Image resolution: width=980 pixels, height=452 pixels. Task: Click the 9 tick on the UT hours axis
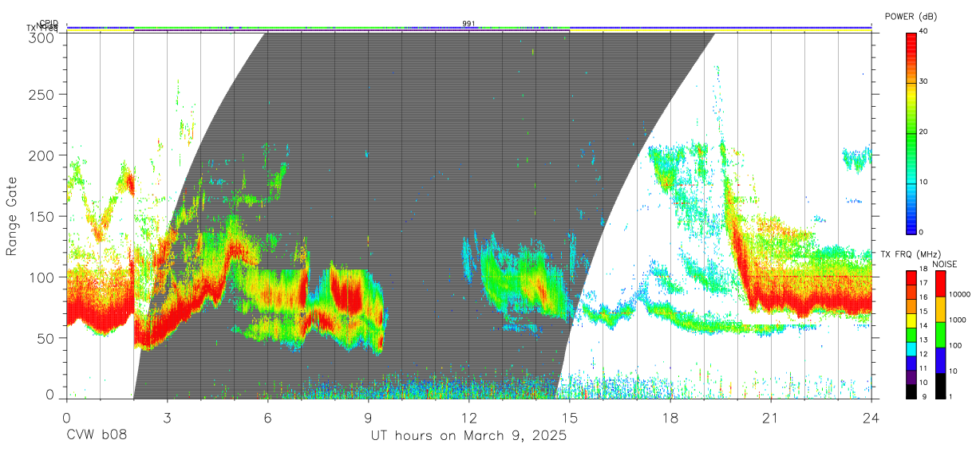(x=368, y=417)
